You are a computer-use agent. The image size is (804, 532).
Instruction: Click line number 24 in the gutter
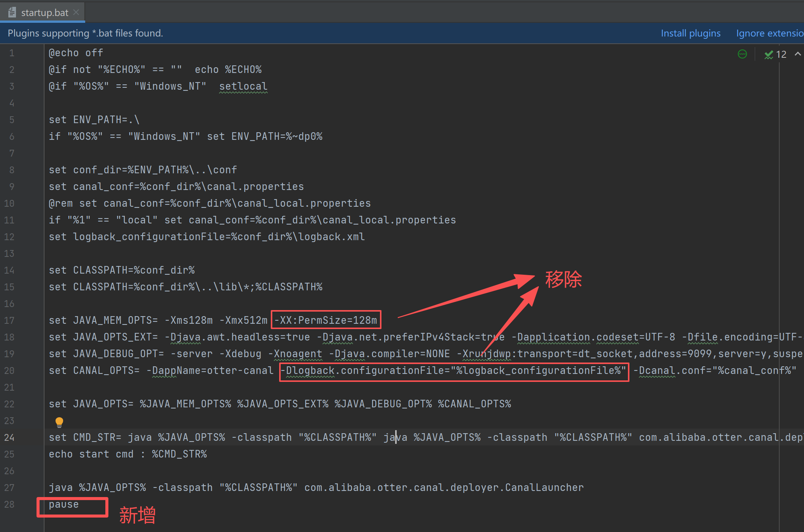10,437
